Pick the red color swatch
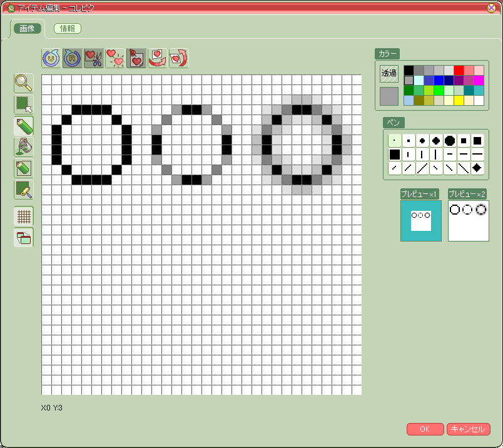Screen dimensions: 503x448 point(459,70)
